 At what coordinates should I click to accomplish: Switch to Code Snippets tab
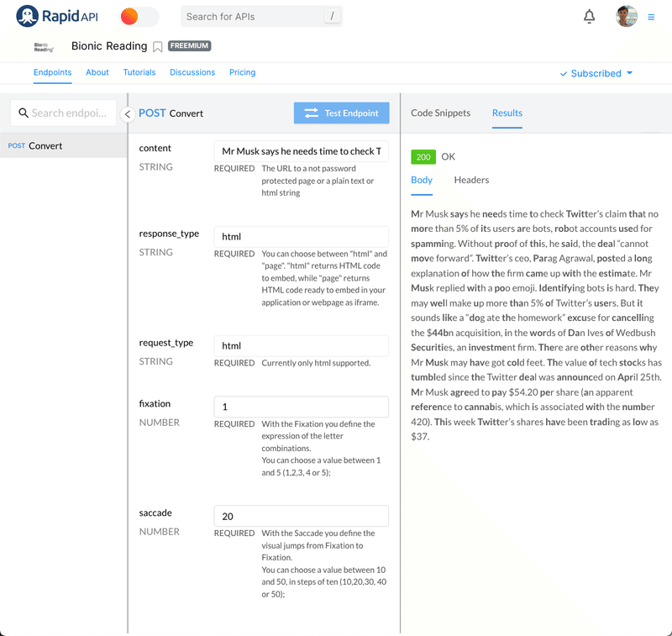pyautogui.click(x=440, y=113)
